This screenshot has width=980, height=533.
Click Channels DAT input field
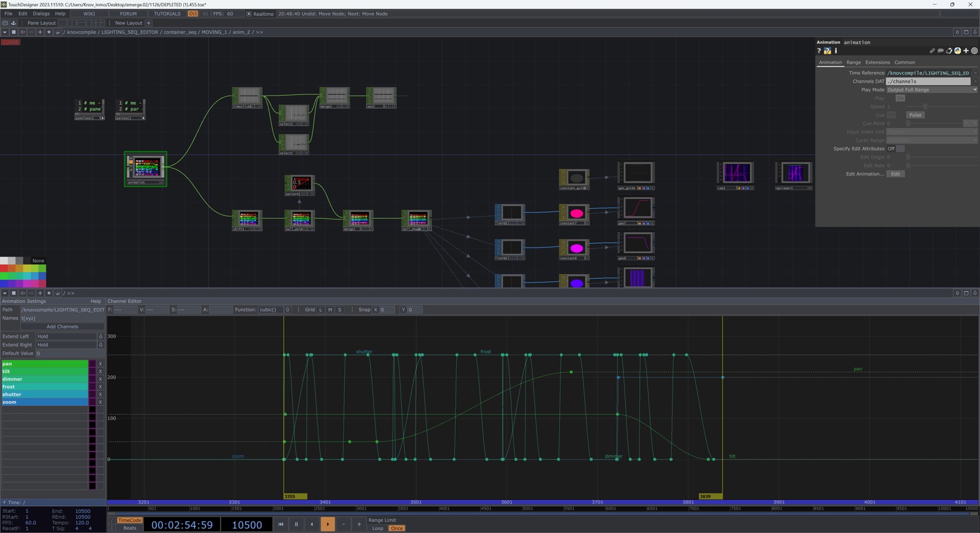coord(929,81)
